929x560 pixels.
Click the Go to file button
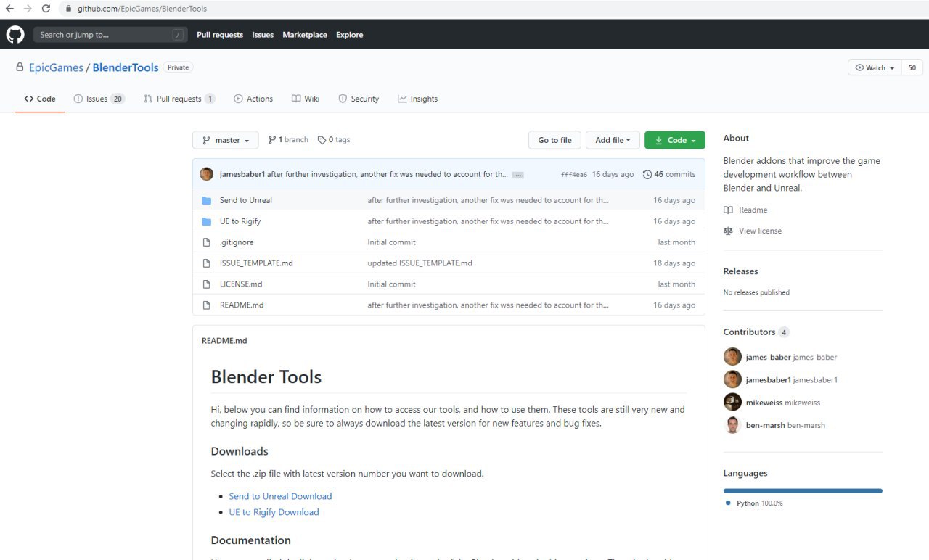coord(554,140)
